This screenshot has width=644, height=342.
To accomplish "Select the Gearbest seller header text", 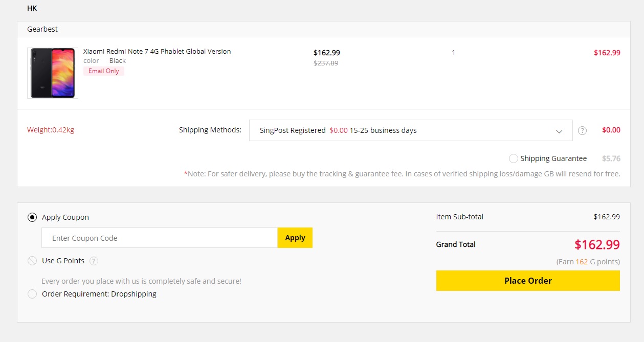I will (x=42, y=29).
